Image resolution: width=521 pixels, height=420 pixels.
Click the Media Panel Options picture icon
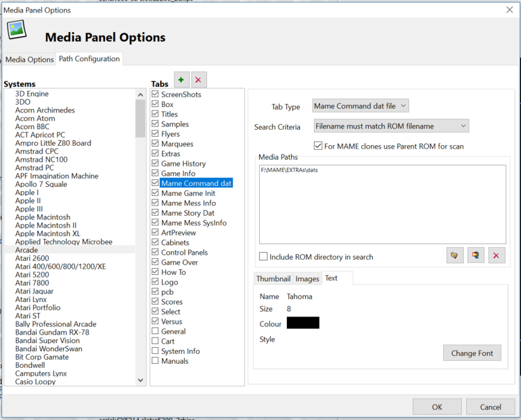[17, 29]
